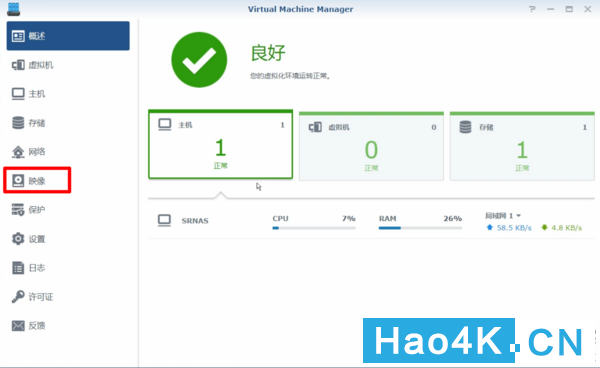The width and height of the screenshot is (600, 368).
Task: Click the CPU 7% value
Action: (349, 218)
